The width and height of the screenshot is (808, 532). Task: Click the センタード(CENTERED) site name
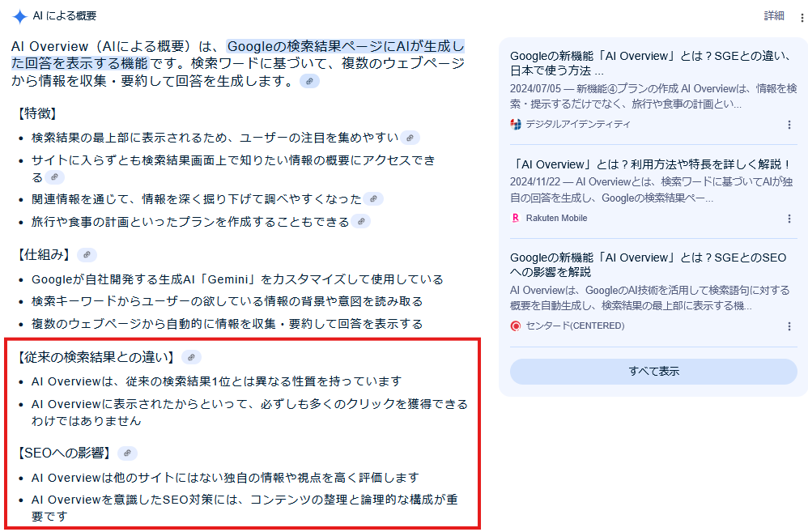coord(575,326)
